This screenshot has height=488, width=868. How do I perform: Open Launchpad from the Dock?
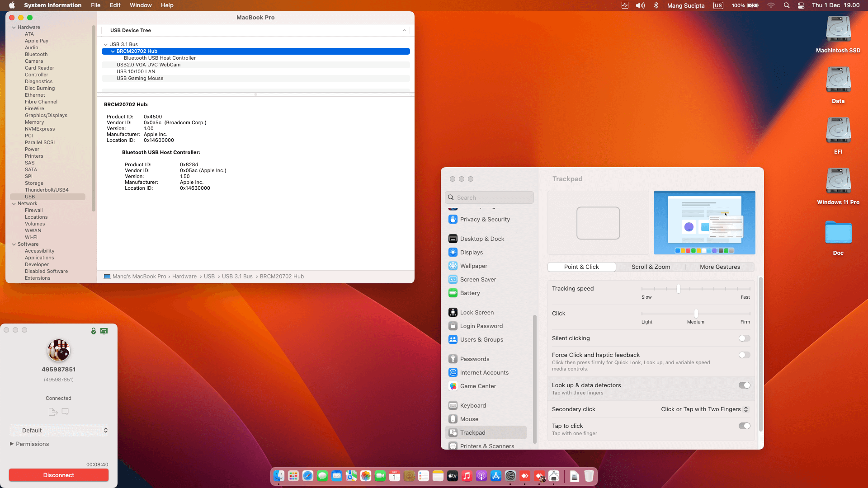293,476
